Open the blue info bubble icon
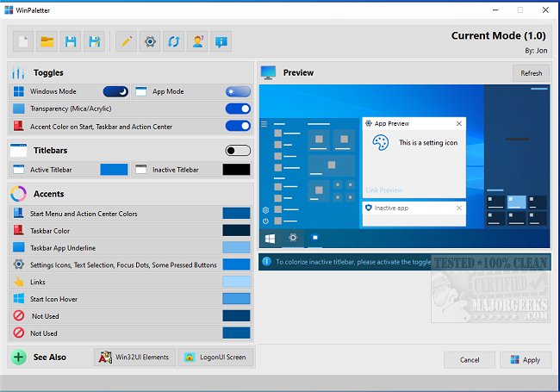This screenshot has width=560, height=392. (221, 40)
